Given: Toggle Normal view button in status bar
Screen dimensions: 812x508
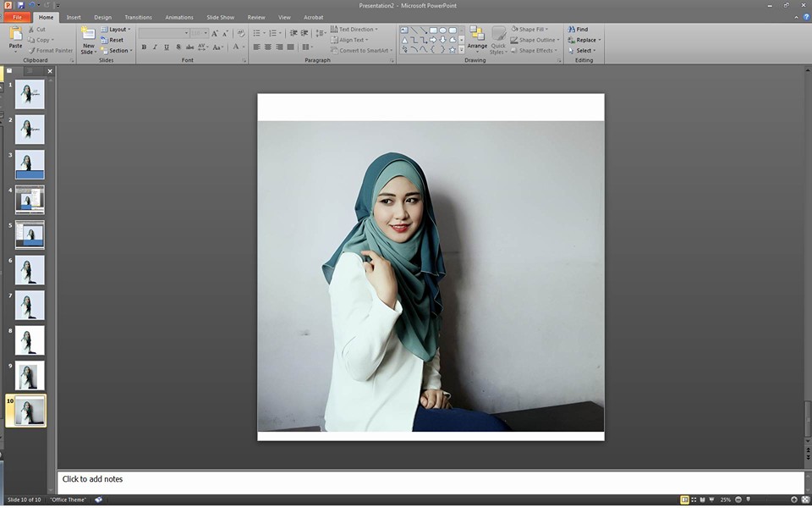Looking at the screenshot, I should pos(684,500).
